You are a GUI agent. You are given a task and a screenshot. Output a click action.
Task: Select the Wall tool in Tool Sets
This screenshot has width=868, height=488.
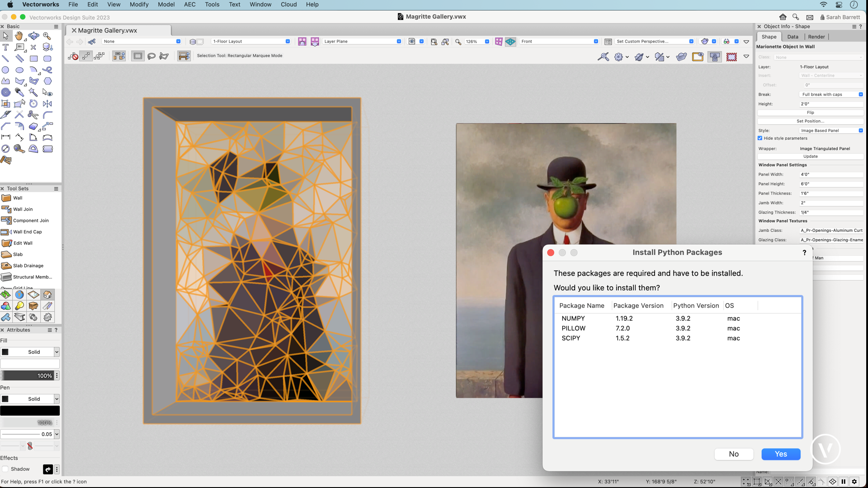(17, 198)
